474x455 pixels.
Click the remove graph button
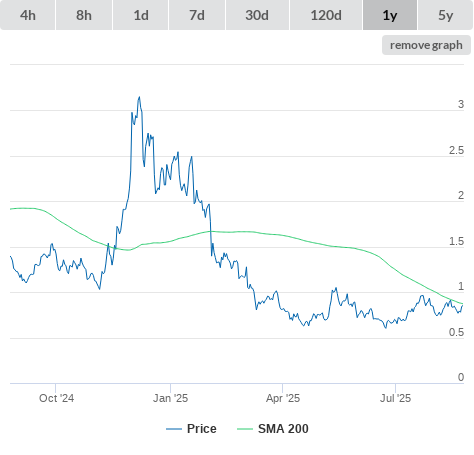point(426,45)
